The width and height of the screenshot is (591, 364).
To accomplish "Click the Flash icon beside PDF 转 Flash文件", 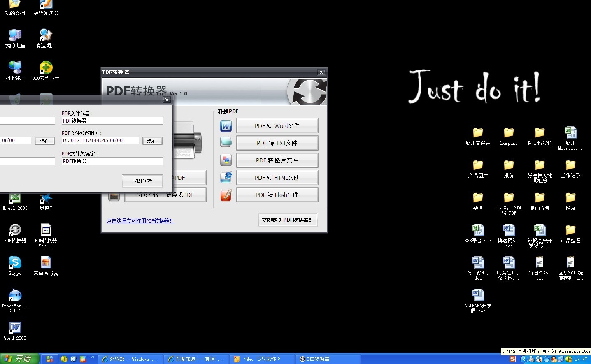I will (226, 195).
